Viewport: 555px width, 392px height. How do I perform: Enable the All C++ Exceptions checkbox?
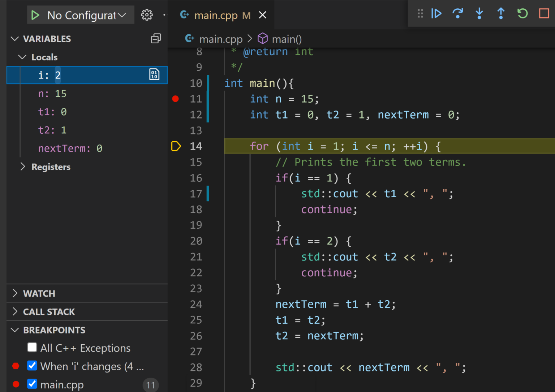click(32, 348)
